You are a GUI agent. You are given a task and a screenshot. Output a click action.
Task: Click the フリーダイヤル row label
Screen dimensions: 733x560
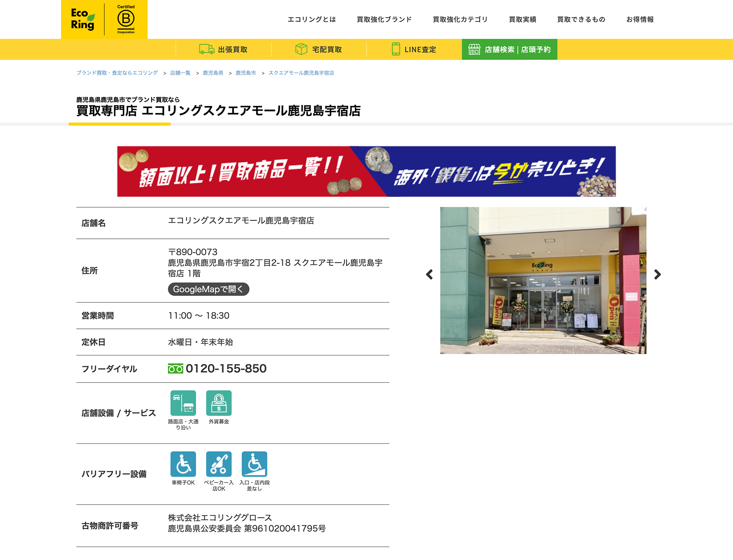109,369
